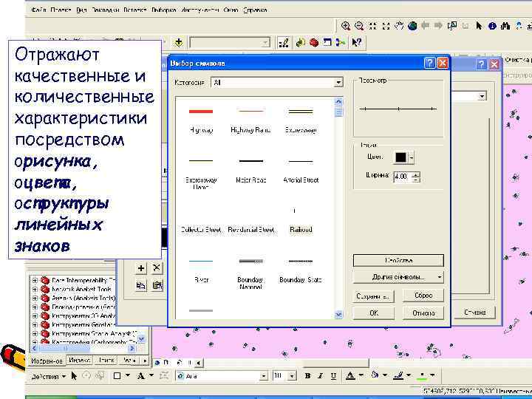Screen dimensions: 532x399
Task: Select the New Text A tool
Action: point(141,375)
